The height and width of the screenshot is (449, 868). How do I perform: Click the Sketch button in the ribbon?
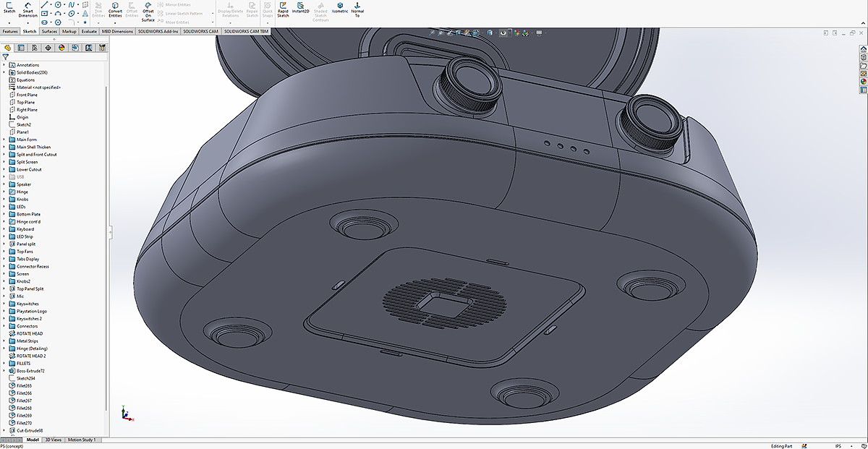click(x=9, y=8)
